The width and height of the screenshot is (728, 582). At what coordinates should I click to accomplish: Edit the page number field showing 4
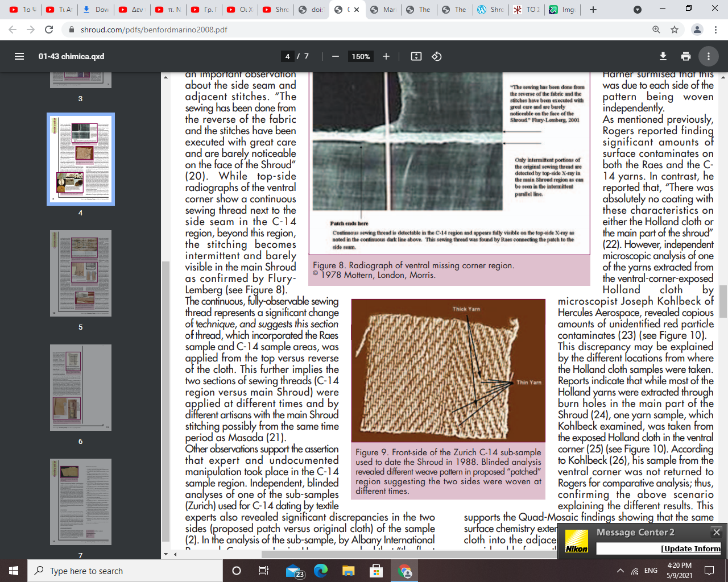tap(288, 56)
